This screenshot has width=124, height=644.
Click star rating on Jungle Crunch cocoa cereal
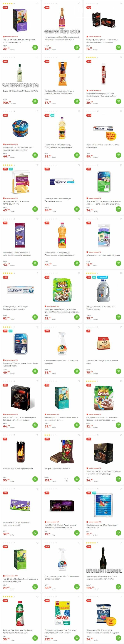point(91,381)
